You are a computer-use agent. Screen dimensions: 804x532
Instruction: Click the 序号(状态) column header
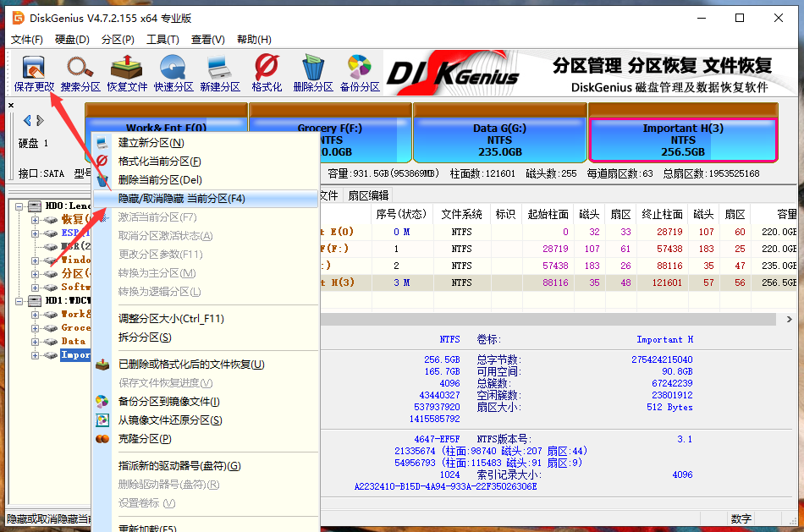(401, 214)
